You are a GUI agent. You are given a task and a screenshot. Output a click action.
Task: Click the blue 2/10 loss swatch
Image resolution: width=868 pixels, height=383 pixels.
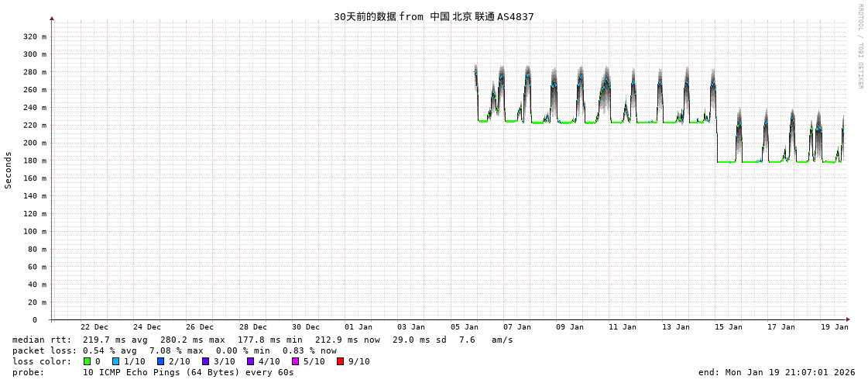point(160,361)
